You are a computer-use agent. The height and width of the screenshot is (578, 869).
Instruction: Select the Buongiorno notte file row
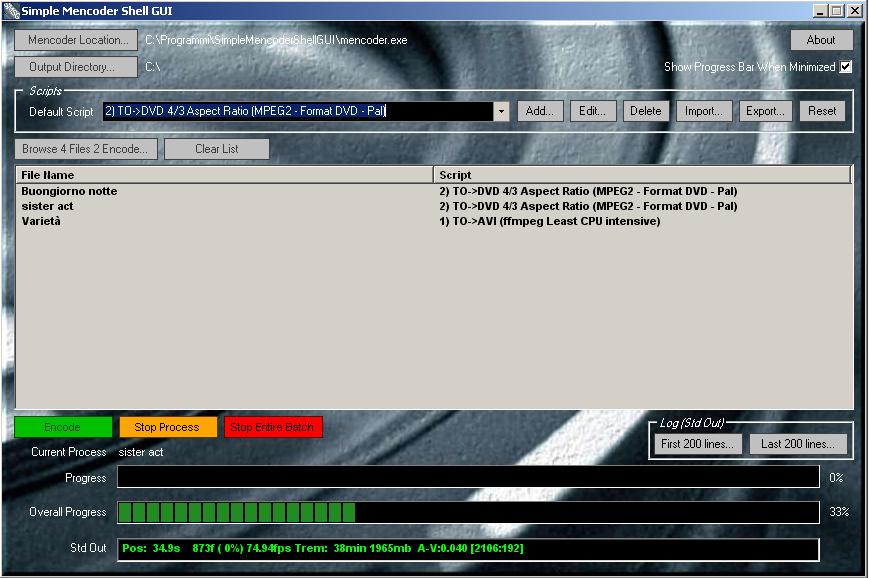[x=69, y=191]
